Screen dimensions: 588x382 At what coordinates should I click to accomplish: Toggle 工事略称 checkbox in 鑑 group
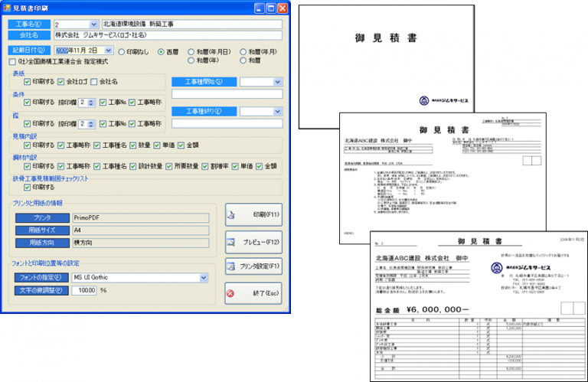point(132,123)
